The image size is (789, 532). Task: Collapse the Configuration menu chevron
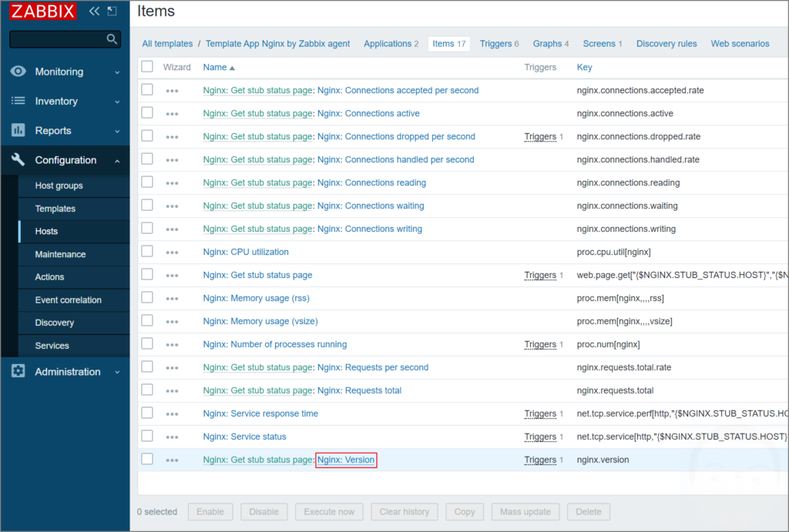pos(117,161)
